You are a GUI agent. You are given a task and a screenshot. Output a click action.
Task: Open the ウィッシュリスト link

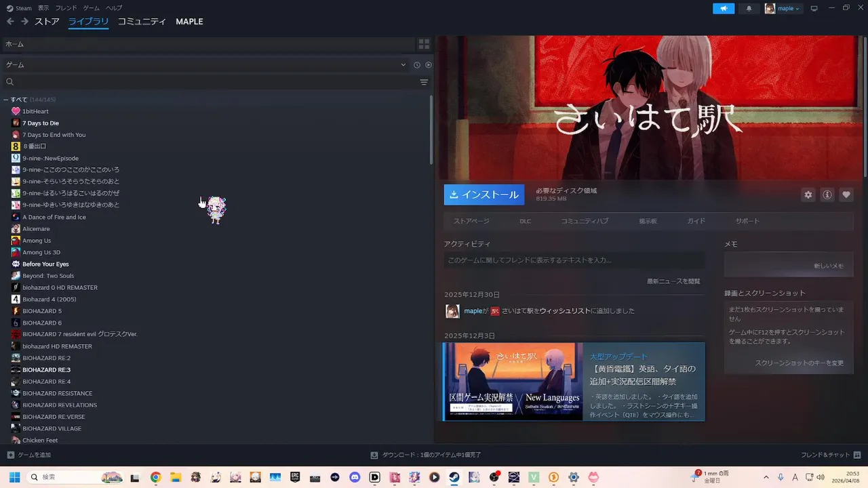click(x=565, y=311)
